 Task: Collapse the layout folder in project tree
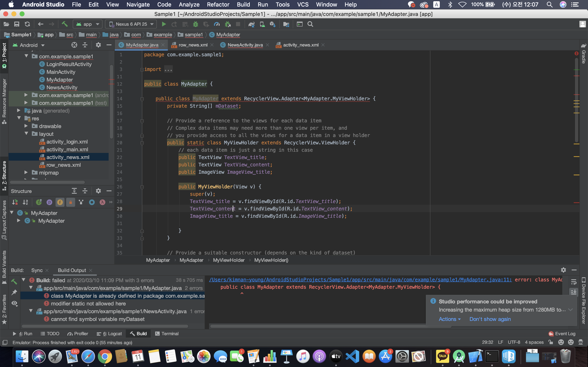pyautogui.click(x=26, y=134)
